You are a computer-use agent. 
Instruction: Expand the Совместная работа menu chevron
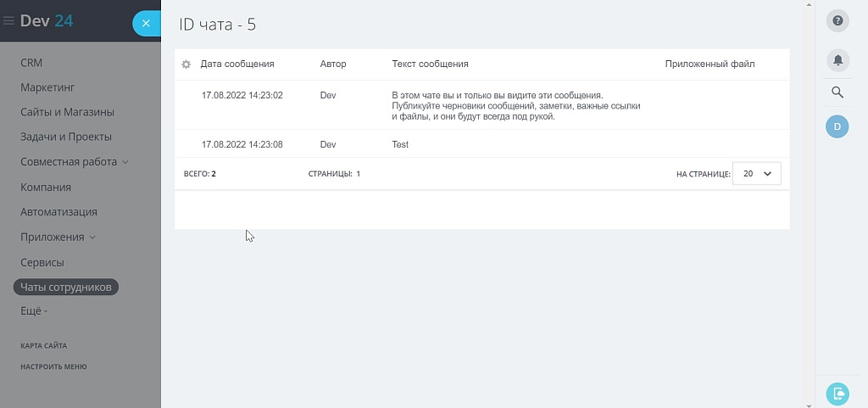click(x=125, y=162)
